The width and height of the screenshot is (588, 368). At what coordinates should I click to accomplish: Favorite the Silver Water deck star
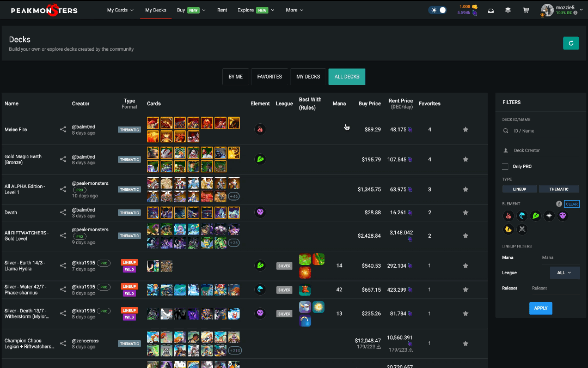tap(465, 289)
